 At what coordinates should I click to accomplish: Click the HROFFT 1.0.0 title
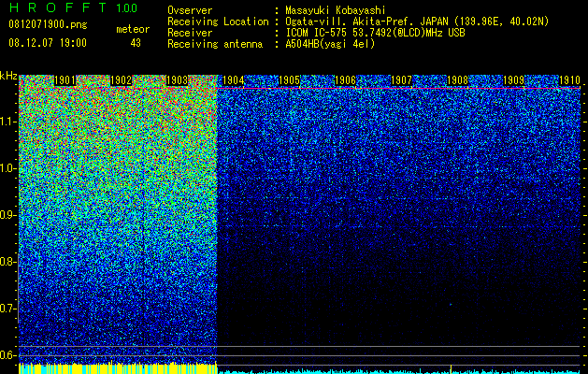[74, 7]
